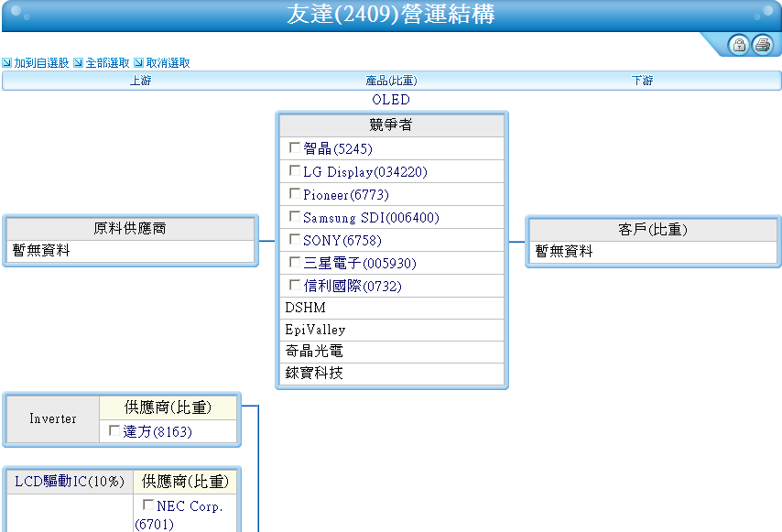Click the 加到自選股 link
The height and width of the screenshot is (532, 782).
click(41, 63)
